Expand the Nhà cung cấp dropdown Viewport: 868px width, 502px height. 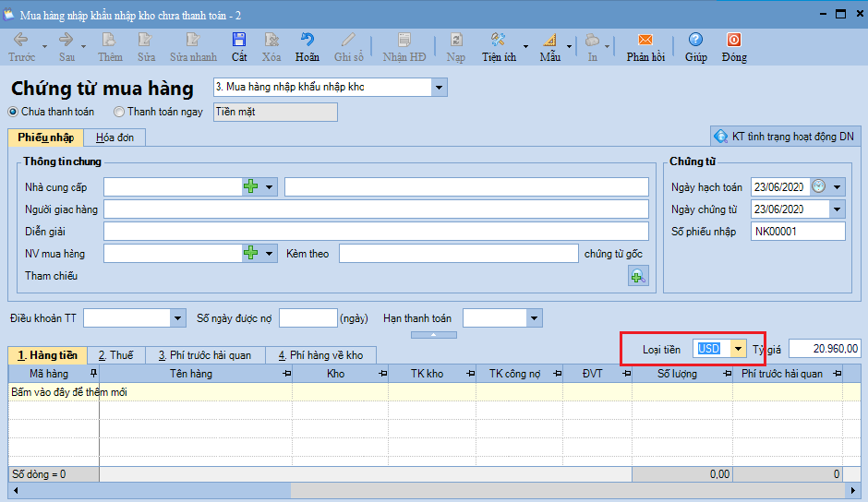click(269, 186)
